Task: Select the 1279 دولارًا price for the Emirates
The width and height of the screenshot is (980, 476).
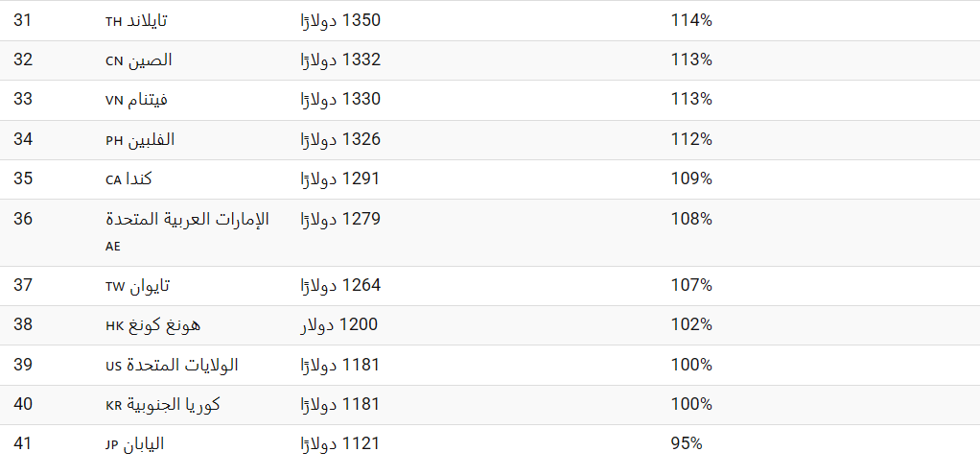Action: (x=341, y=219)
